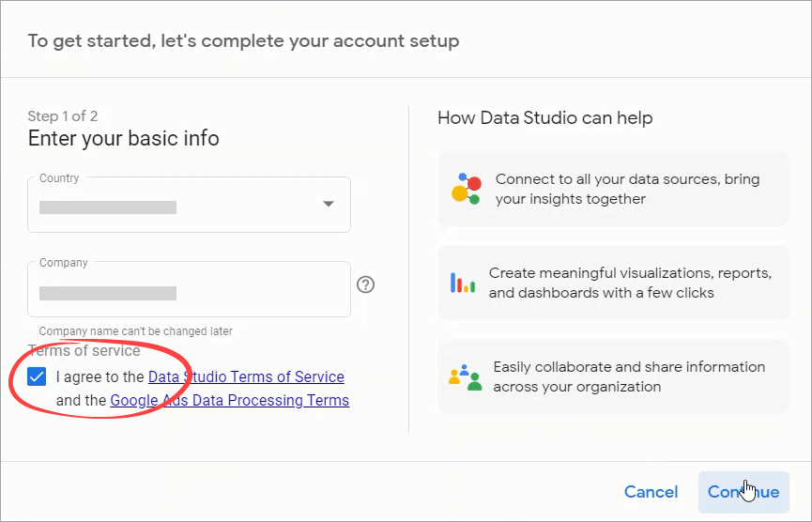
Task: Click the people collaboration icon
Action: click(x=466, y=377)
